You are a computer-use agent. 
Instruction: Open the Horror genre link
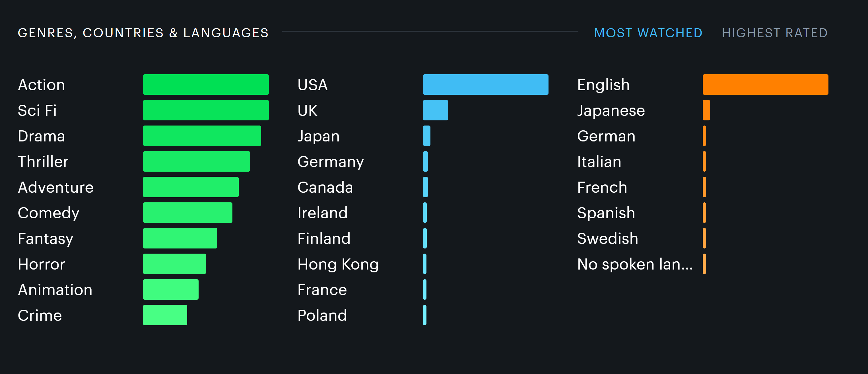[x=42, y=264]
